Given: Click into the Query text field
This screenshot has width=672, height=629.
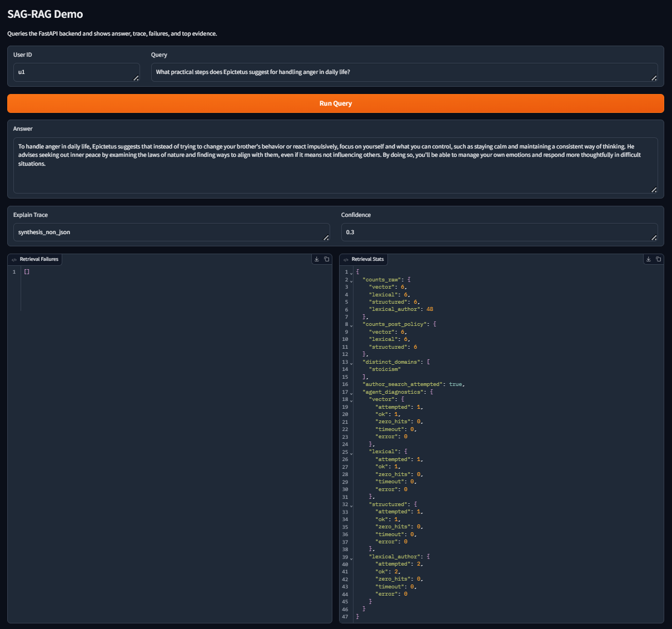Looking at the screenshot, I should [405, 72].
